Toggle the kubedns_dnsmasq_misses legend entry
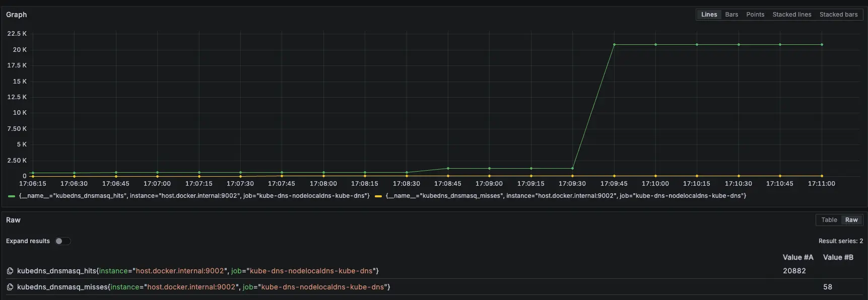Viewport: 868px width, 300px height. (x=566, y=196)
